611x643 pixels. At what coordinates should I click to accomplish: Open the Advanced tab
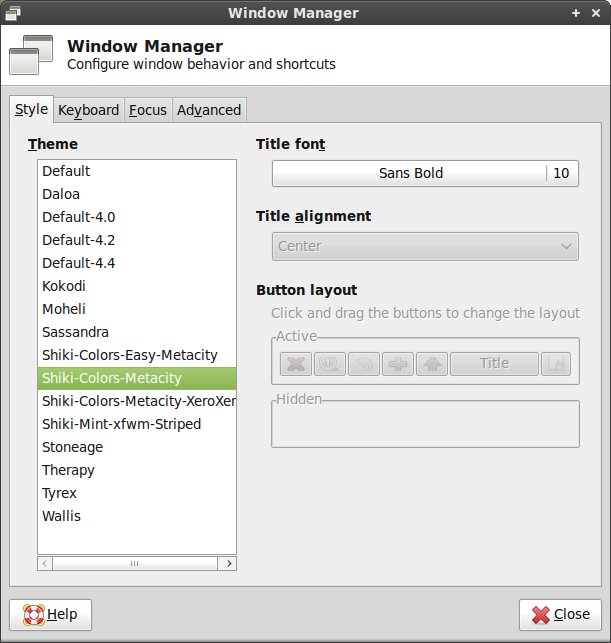click(x=209, y=110)
